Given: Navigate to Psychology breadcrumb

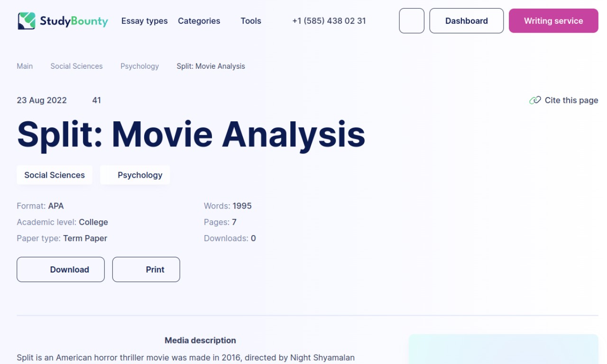Looking at the screenshot, I should click(139, 66).
